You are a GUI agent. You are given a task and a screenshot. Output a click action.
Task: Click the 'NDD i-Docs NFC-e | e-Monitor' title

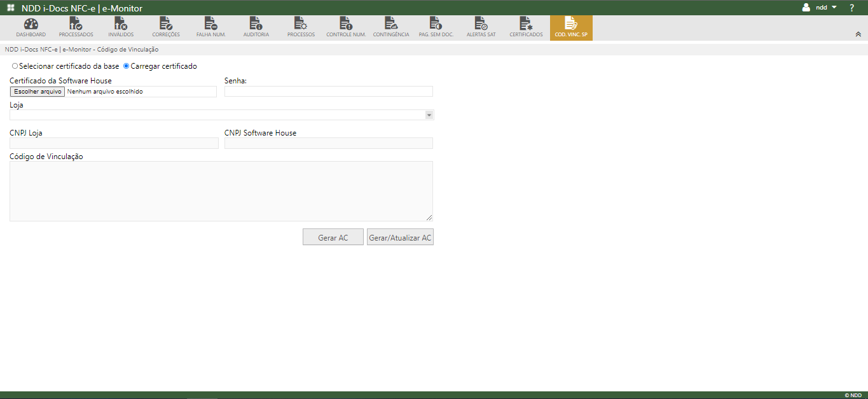82,8
